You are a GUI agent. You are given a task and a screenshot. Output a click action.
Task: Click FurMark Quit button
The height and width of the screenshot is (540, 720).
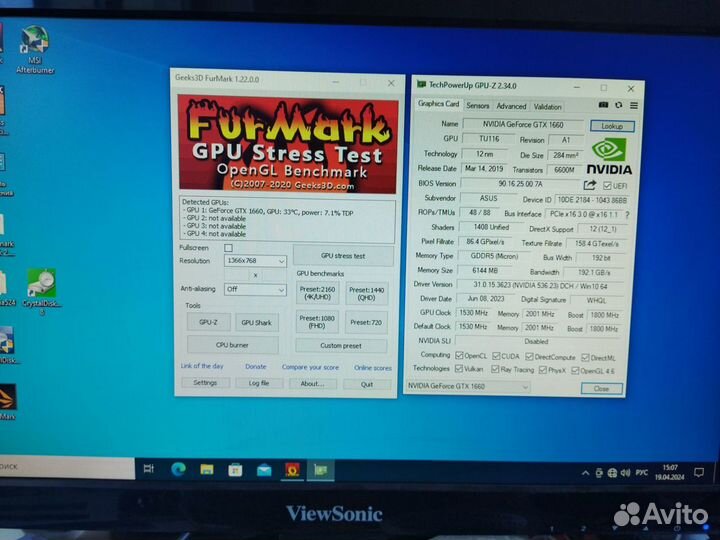[x=367, y=384]
